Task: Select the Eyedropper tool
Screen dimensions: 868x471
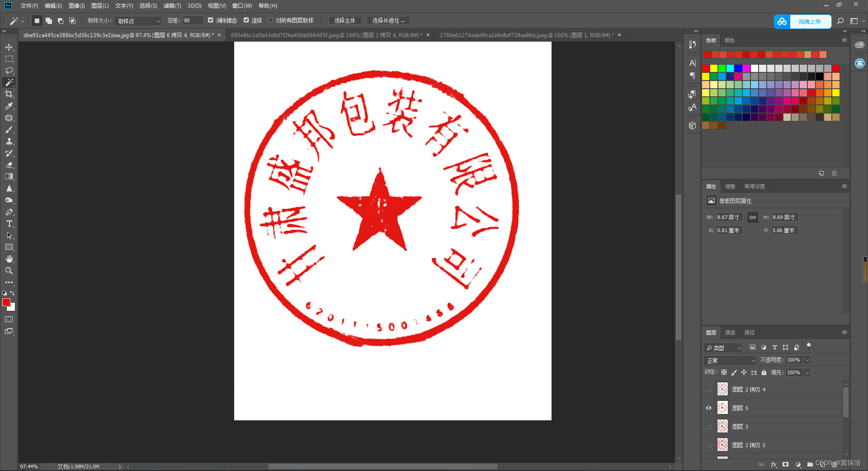Action: [x=9, y=106]
